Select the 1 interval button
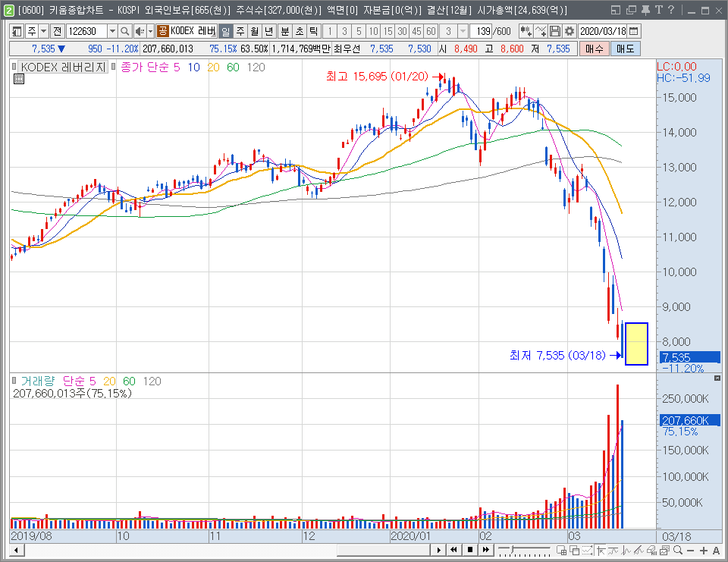Image resolution: width=728 pixels, height=562 pixels. click(330, 31)
